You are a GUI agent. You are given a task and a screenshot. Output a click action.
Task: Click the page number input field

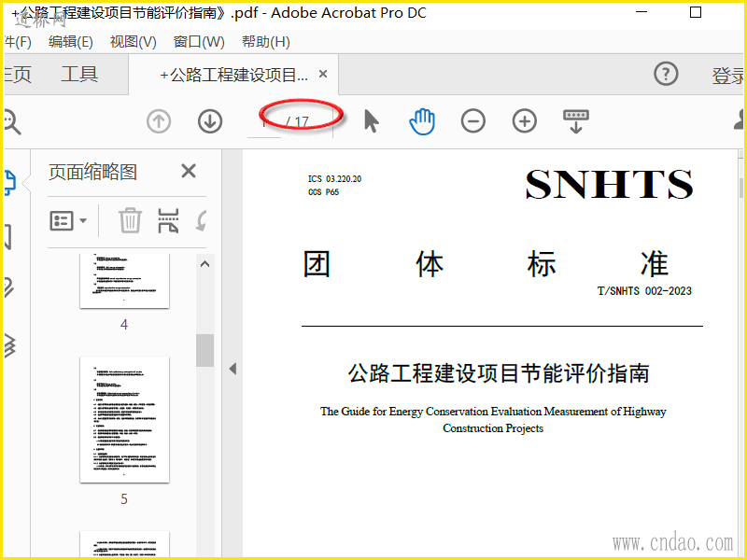(x=264, y=122)
